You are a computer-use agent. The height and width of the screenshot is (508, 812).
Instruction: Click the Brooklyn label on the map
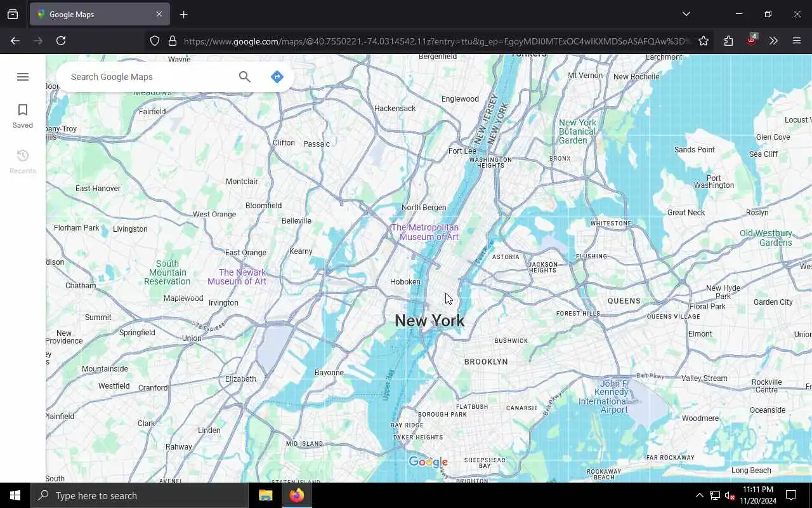[x=486, y=361]
